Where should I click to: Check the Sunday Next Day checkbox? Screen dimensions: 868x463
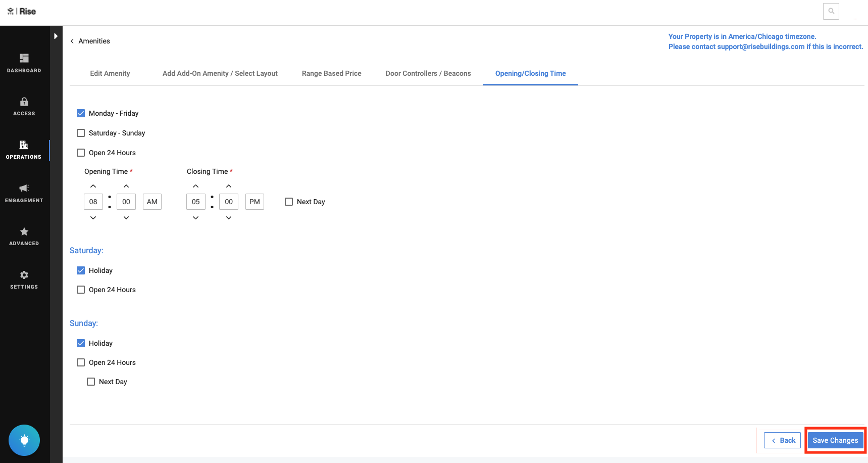pyautogui.click(x=91, y=382)
